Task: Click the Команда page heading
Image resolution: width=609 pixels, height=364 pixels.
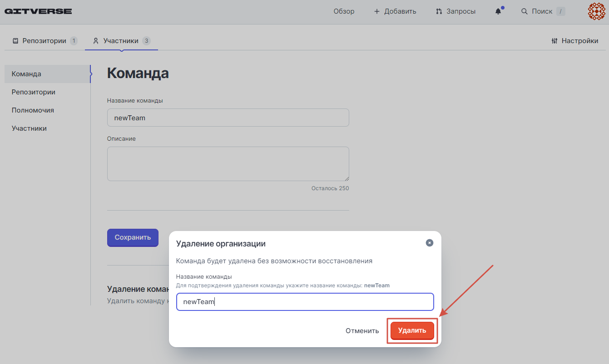Action: [x=138, y=73]
